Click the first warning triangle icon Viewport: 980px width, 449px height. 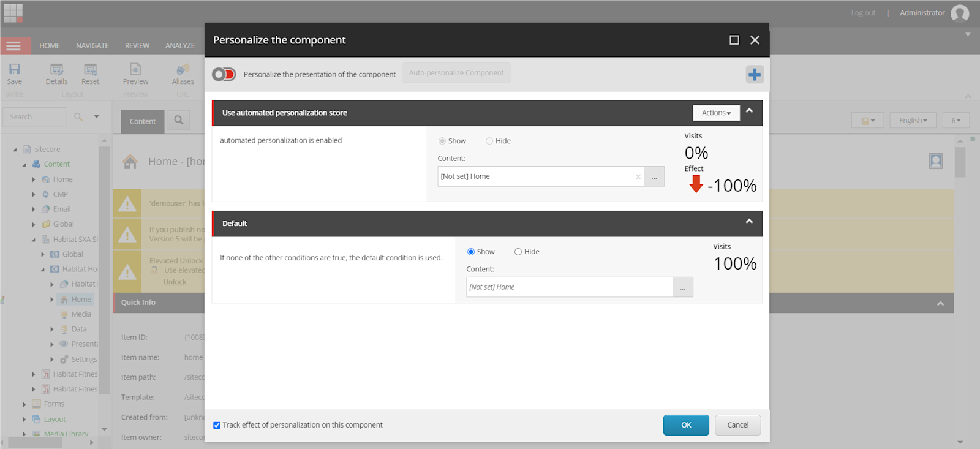click(127, 204)
